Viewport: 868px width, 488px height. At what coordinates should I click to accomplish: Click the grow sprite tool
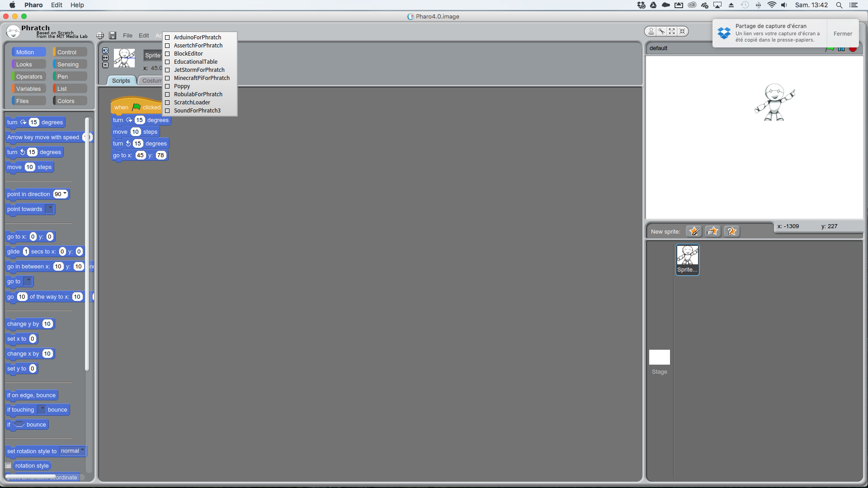point(672,31)
